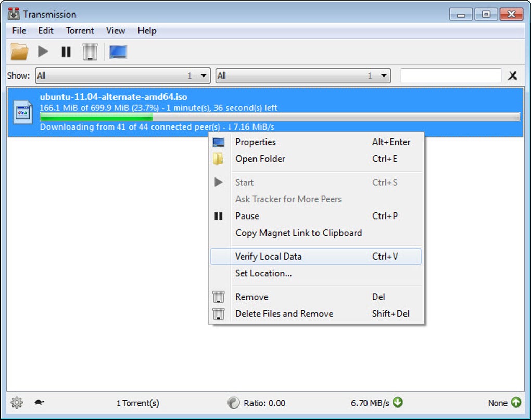The width and height of the screenshot is (531, 420).
Task: Click the Ratio: 0.00 status text
Action: 264,403
